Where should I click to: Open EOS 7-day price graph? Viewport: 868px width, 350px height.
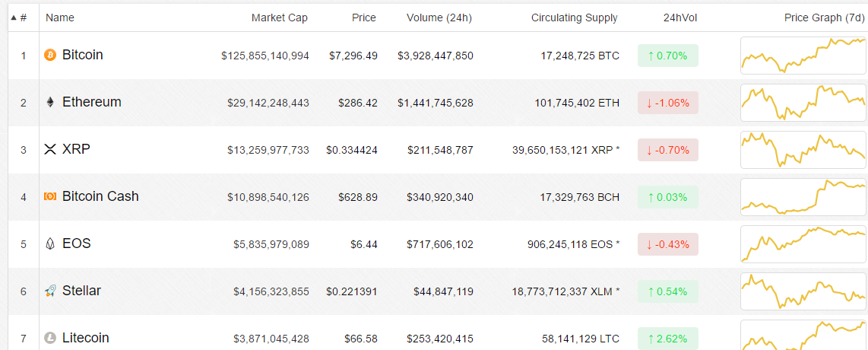(x=803, y=244)
